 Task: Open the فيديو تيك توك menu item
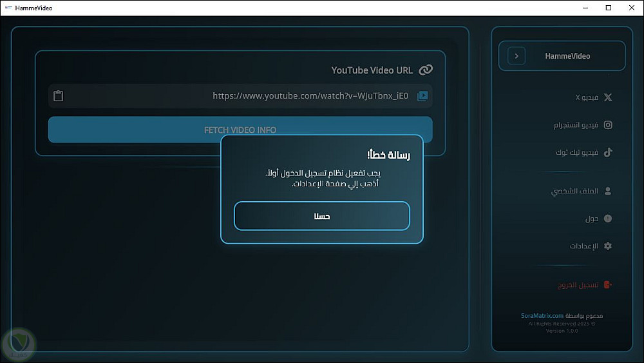pyautogui.click(x=584, y=153)
